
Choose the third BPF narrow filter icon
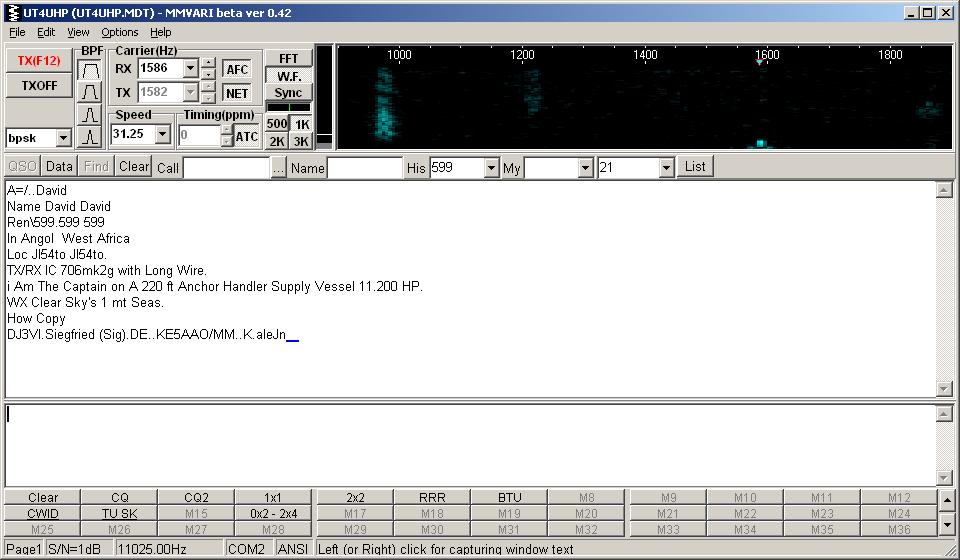pyautogui.click(x=90, y=114)
